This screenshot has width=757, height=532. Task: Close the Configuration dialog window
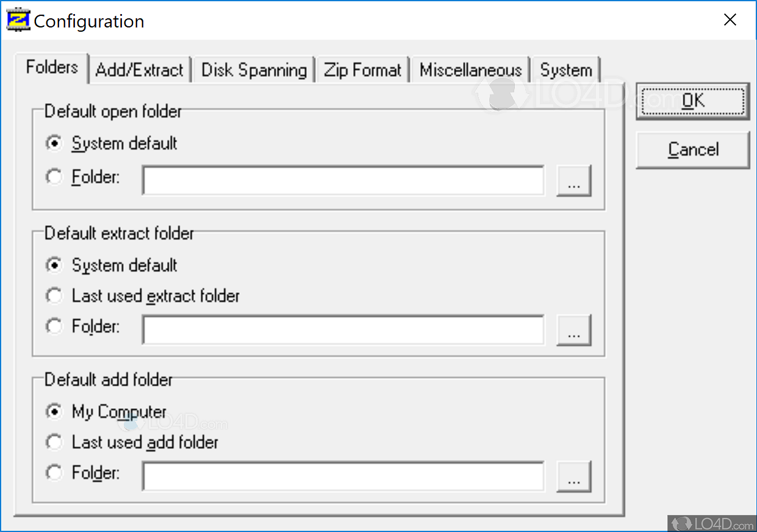click(730, 20)
